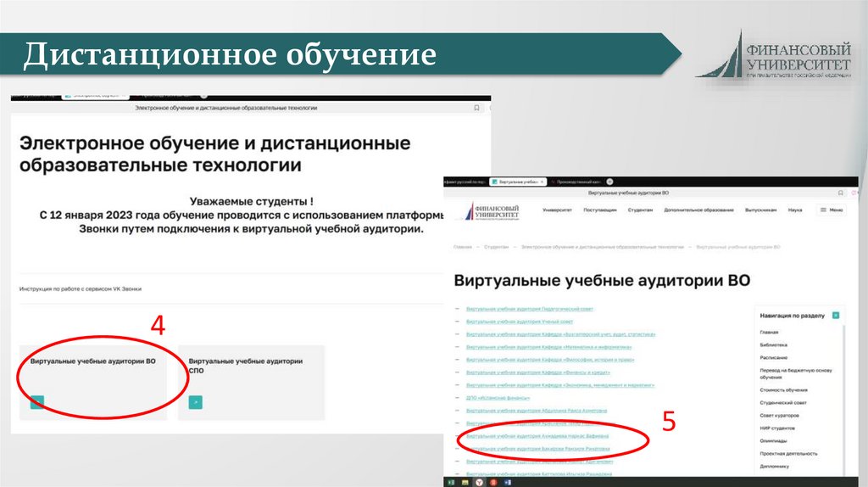Select Олимпиады in section navigation
This screenshot has height=487, width=868.
(773, 441)
